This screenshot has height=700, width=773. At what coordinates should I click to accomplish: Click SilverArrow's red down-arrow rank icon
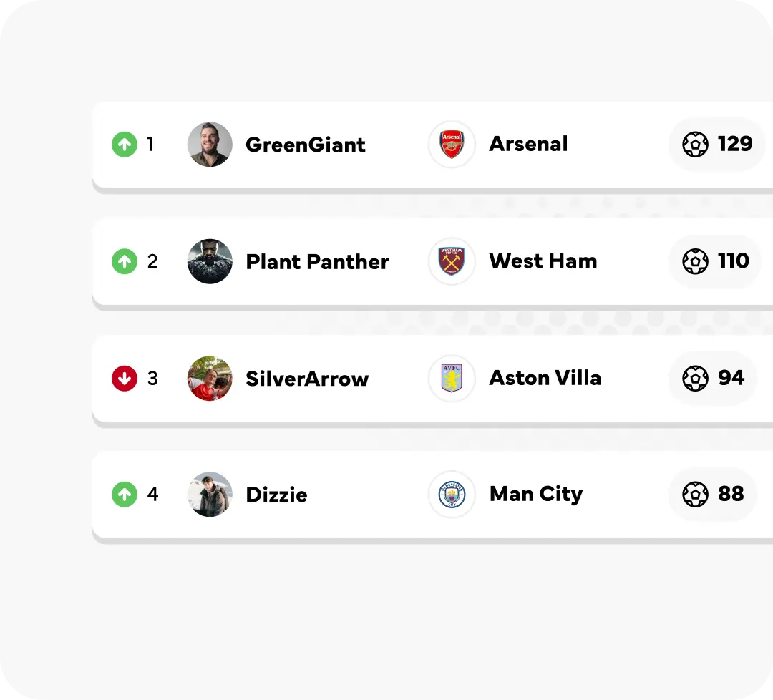tap(125, 378)
